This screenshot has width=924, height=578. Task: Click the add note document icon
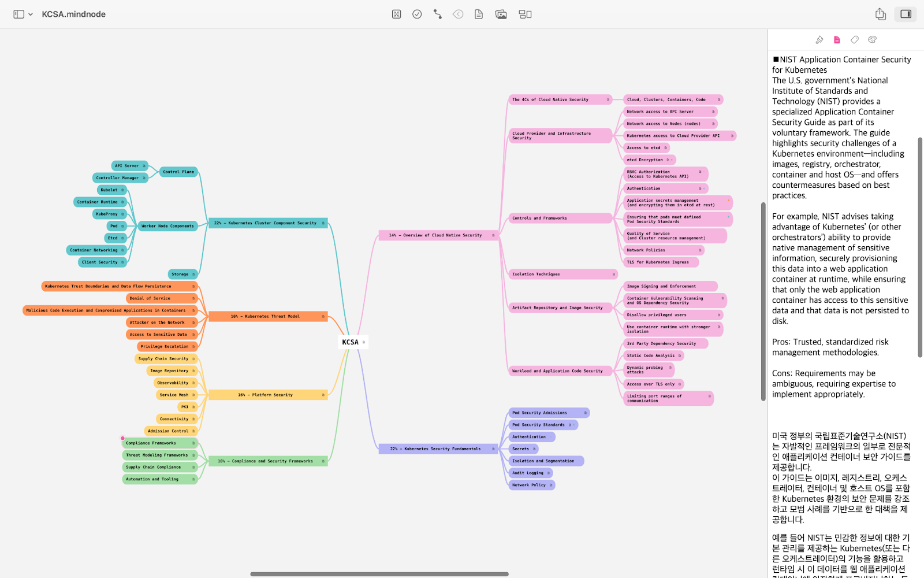coord(479,14)
